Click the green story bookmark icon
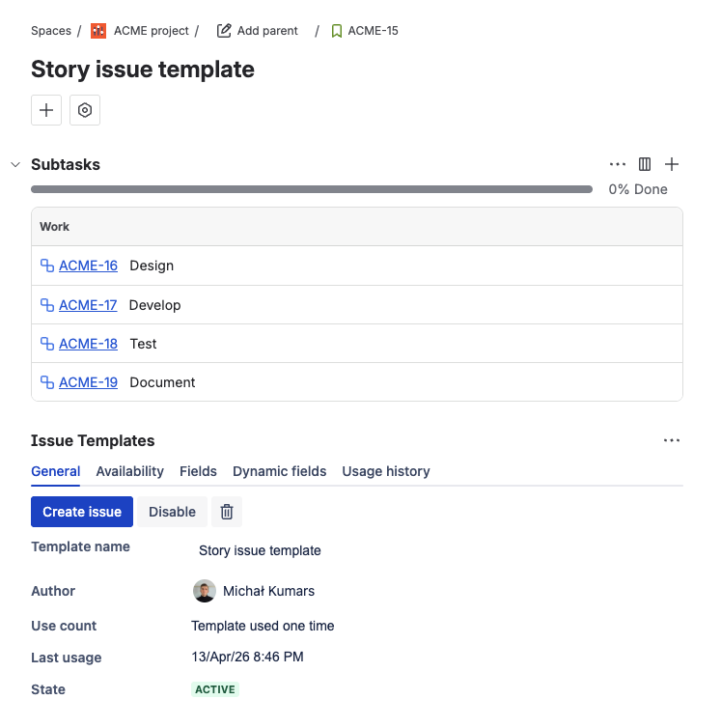 pos(337,31)
